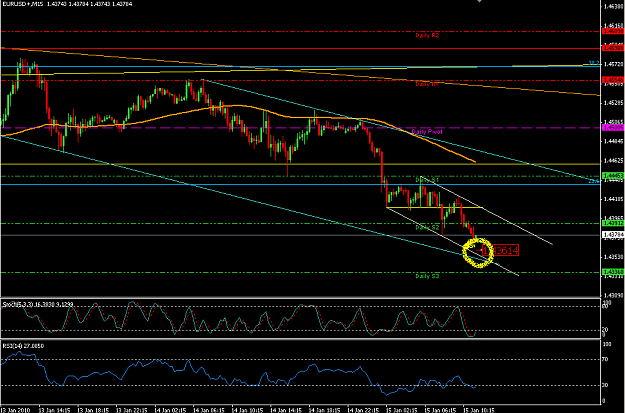Click the green Daily S2 price tag on axis
This screenshot has width=625, height=413.
pyautogui.click(x=611, y=224)
